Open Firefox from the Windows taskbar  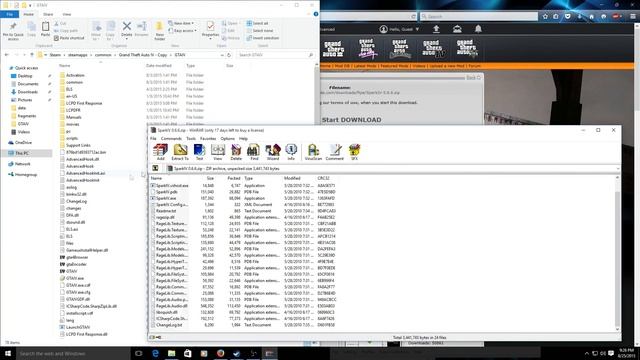click(220, 353)
